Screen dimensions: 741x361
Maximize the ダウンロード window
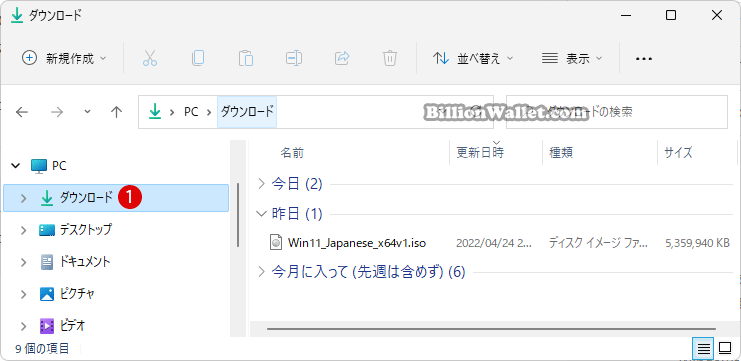[x=671, y=16]
